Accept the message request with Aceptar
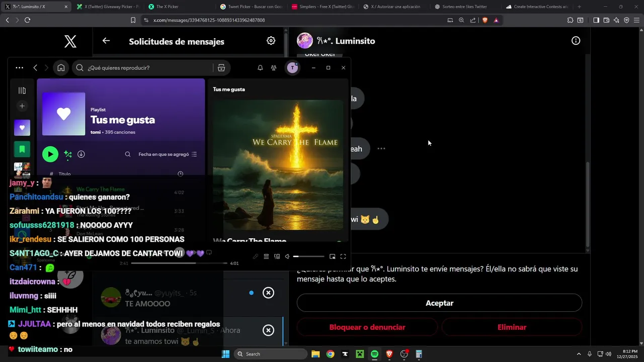Image resolution: width=644 pixels, height=362 pixels. [439, 303]
